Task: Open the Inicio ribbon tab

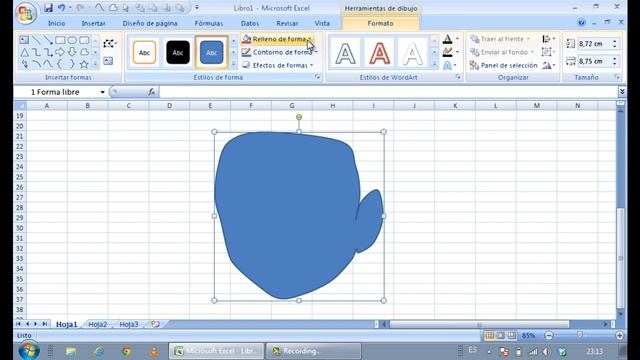Action: pyautogui.click(x=57, y=24)
